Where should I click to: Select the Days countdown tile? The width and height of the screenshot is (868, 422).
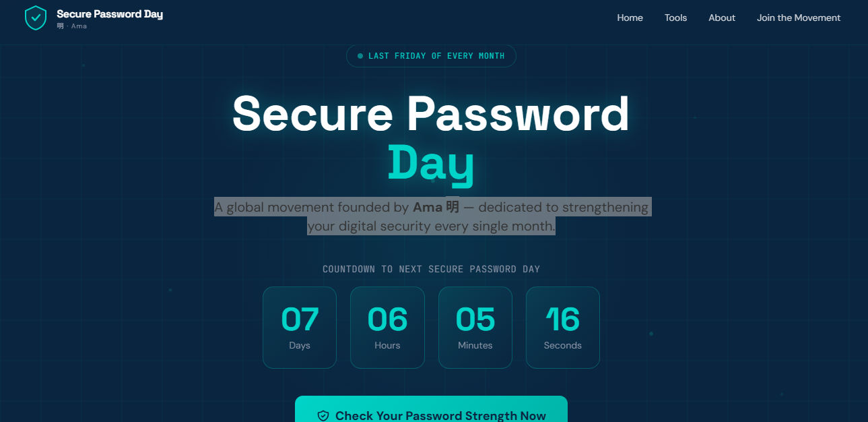click(300, 328)
